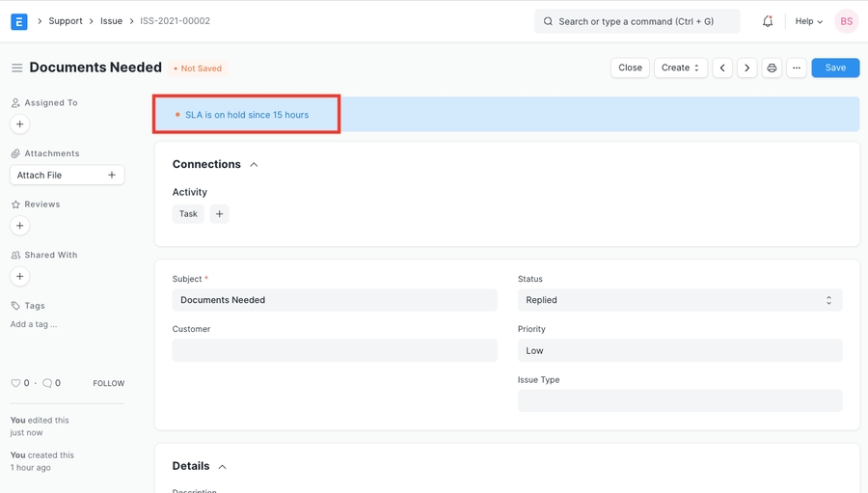Add a review with plus icon
The width and height of the screenshot is (868, 493).
click(x=19, y=226)
